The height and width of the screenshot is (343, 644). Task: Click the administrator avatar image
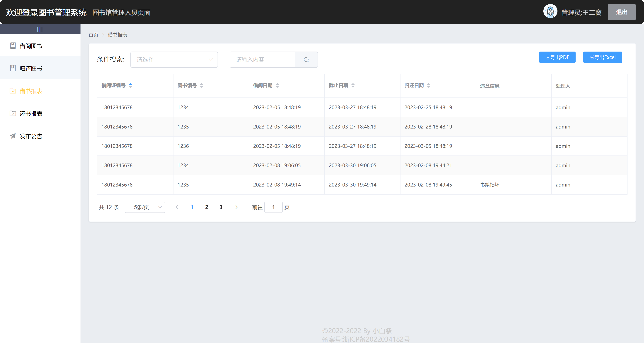point(550,11)
